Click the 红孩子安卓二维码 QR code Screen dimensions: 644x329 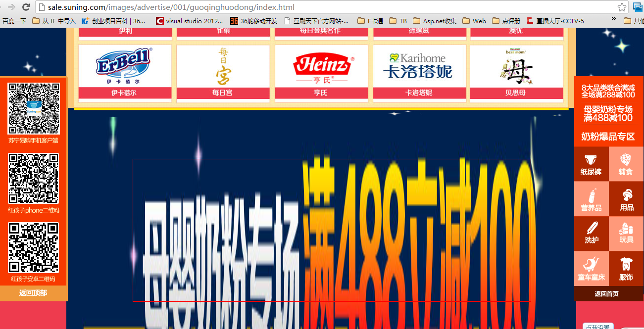click(x=34, y=248)
